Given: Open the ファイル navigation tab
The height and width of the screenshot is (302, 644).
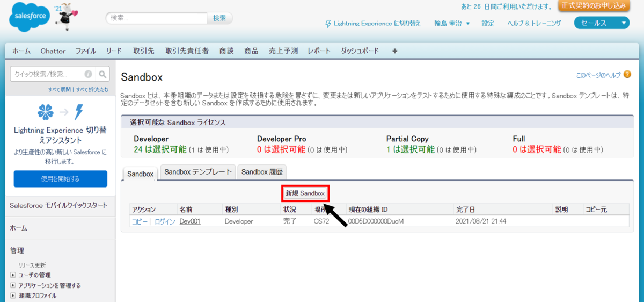Looking at the screenshot, I should tap(86, 51).
